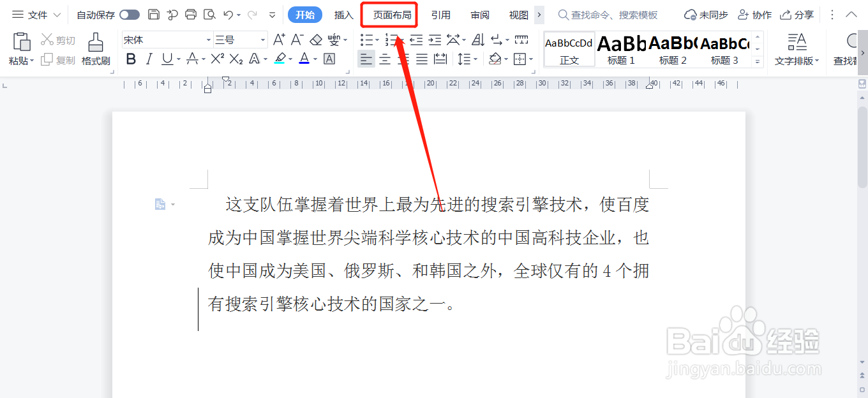The height and width of the screenshot is (398, 868).
Task: Decrease font size with A- icon
Action: (x=297, y=40)
